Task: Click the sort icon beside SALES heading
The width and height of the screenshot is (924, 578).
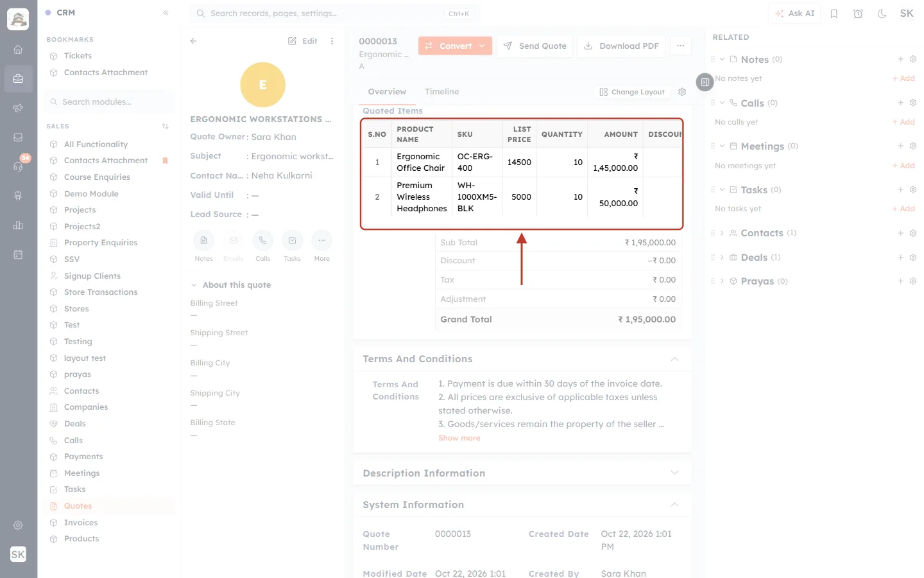Action: click(x=165, y=127)
